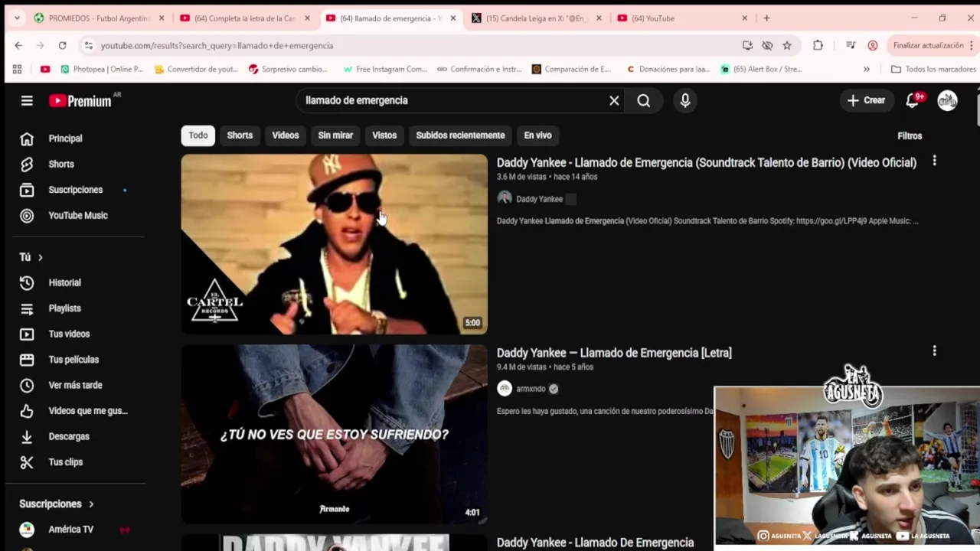Switch to the (64) YouTube tab
Viewport: 980px width, 551px height.
coord(682,18)
